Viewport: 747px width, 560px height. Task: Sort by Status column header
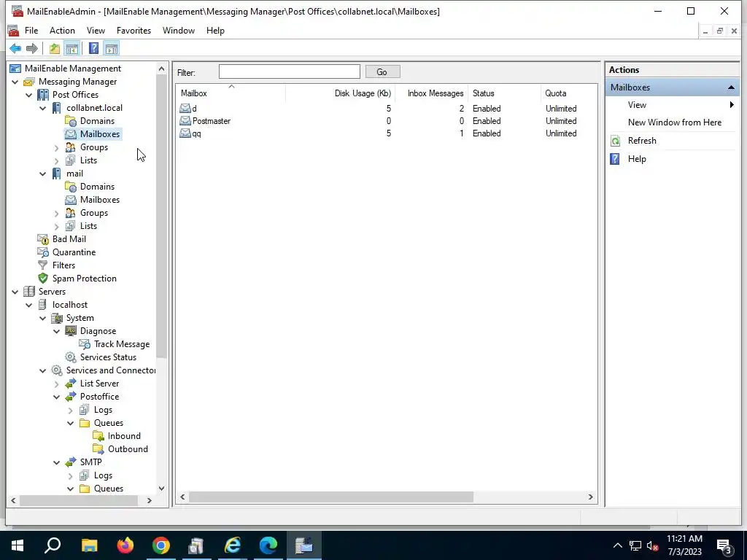pyautogui.click(x=504, y=93)
